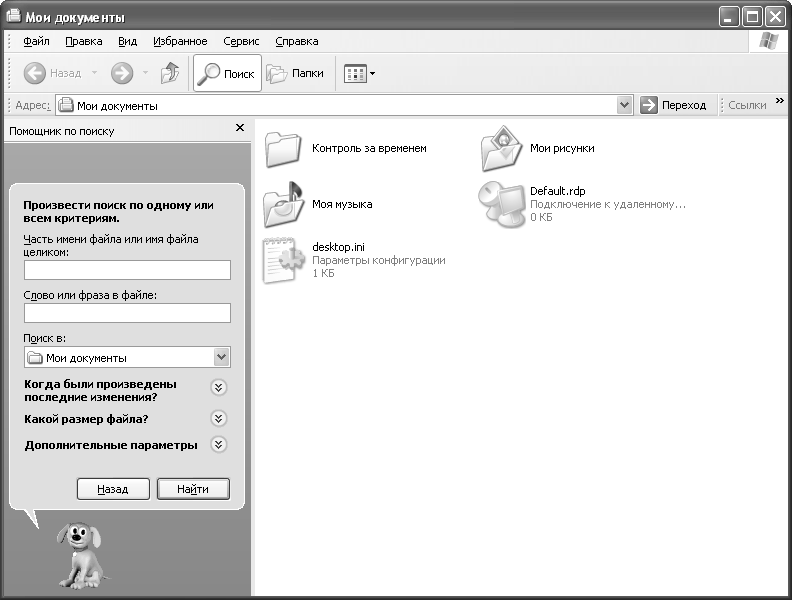Image resolution: width=792 pixels, height=600 pixels.
Task: Click the Up one level folder icon
Action: [x=170, y=73]
